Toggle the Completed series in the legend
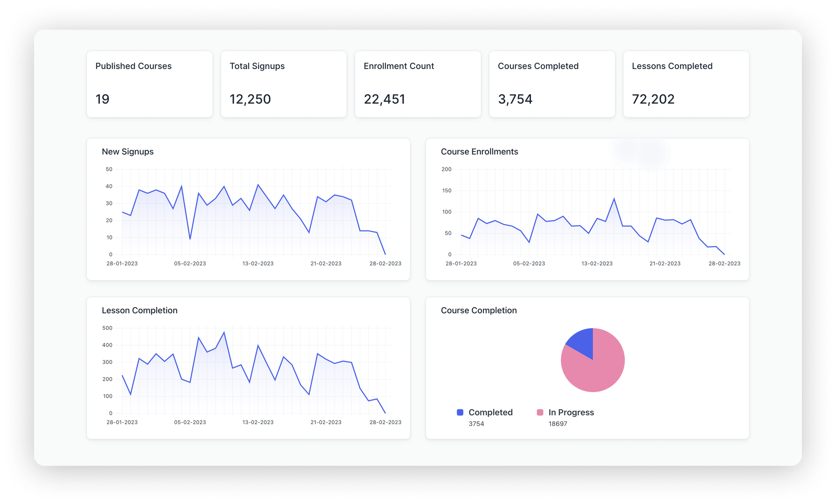836x504 pixels. 490,412
